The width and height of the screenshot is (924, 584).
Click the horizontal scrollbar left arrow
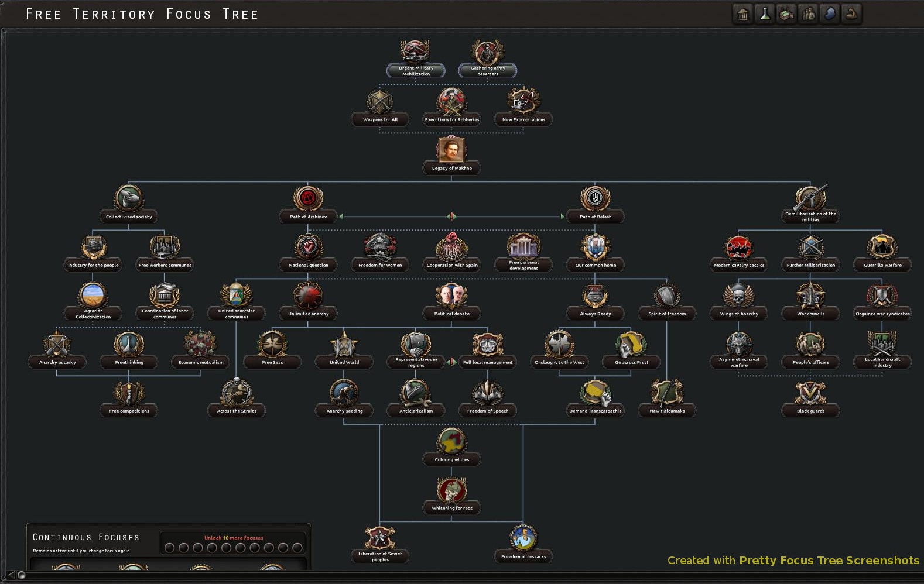coord(10,575)
